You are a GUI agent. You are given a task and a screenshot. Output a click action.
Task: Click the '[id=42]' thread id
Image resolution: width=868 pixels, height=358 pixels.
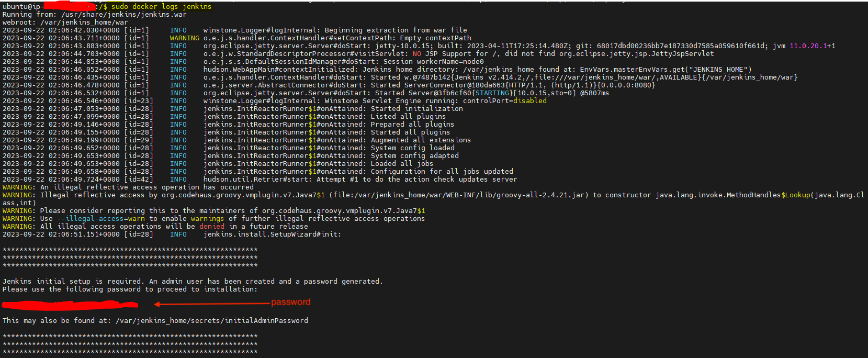coord(139,180)
